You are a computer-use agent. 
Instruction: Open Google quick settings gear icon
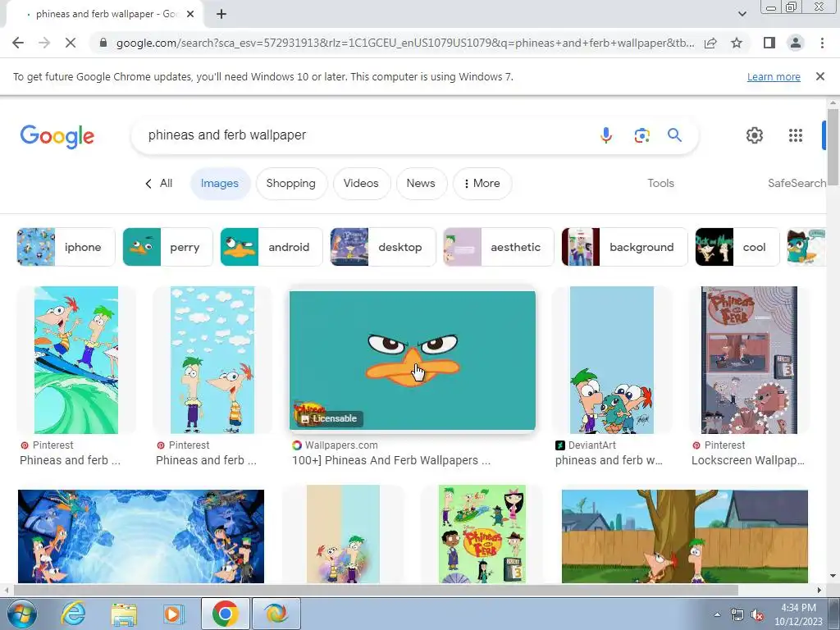click(755, 135)
